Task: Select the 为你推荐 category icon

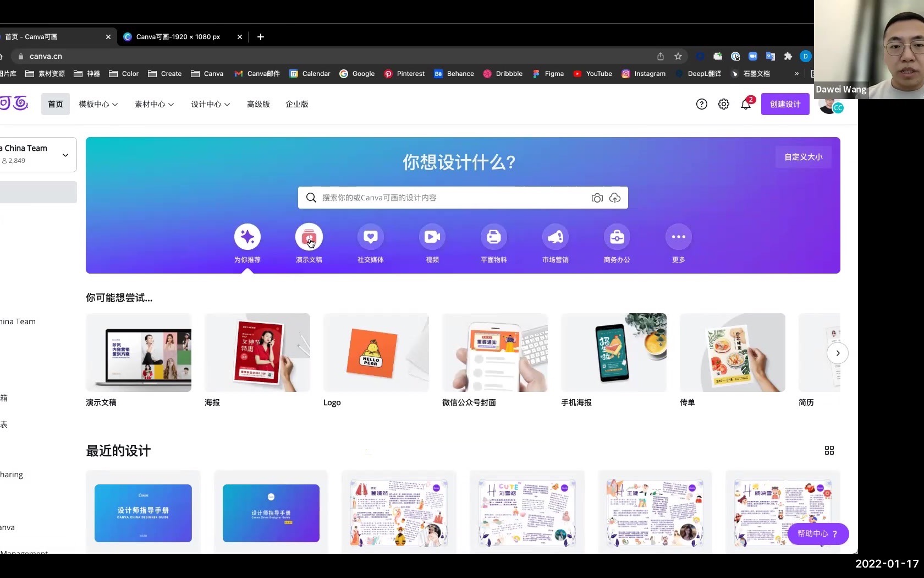Action: coord(248,237)
